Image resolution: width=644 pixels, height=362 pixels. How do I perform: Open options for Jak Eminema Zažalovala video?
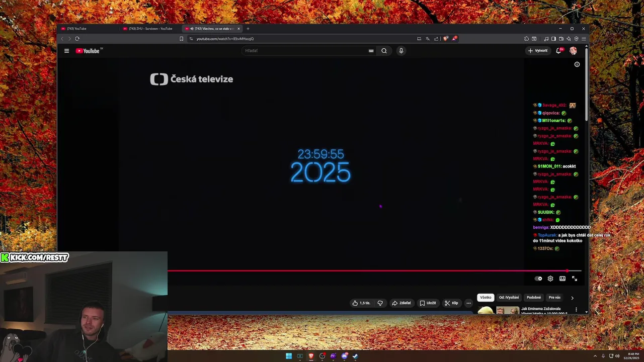577,310
